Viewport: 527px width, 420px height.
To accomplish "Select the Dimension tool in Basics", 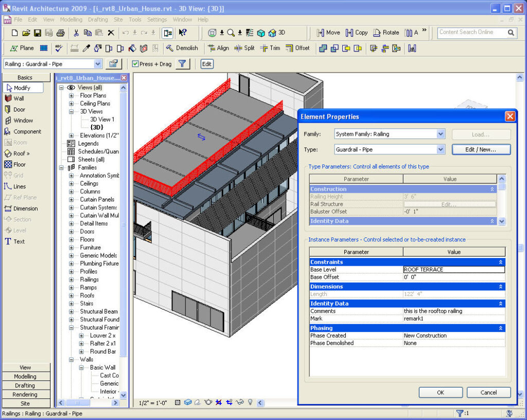I will click(x=21, y=209).
